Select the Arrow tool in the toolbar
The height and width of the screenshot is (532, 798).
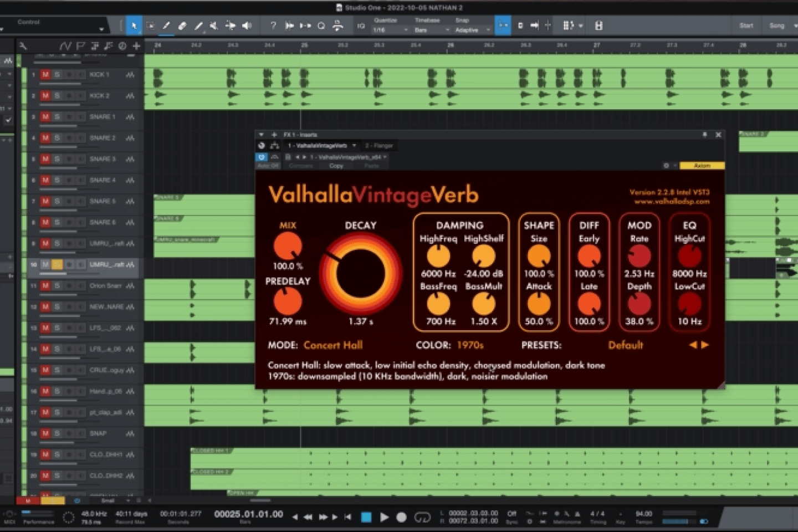[134, 25]
